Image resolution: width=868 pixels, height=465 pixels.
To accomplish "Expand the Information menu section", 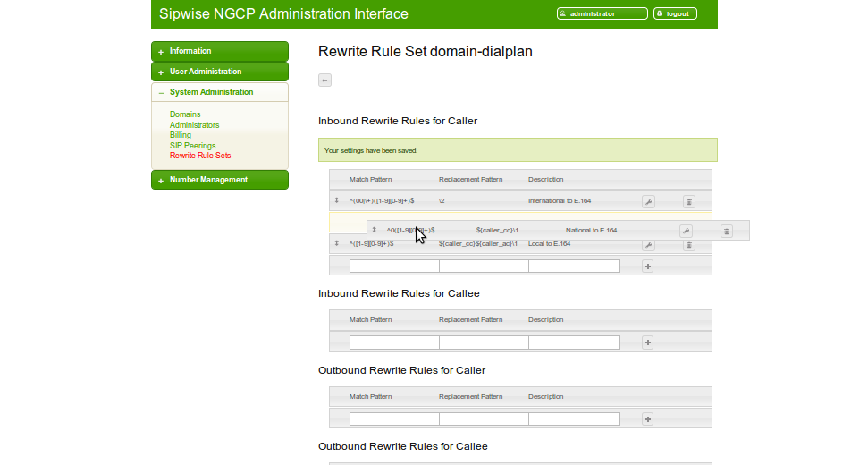I will 220,51.
